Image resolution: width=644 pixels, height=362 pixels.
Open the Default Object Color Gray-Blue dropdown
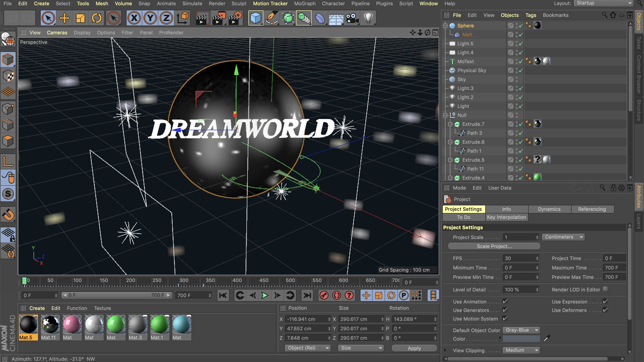click(521, 330)
